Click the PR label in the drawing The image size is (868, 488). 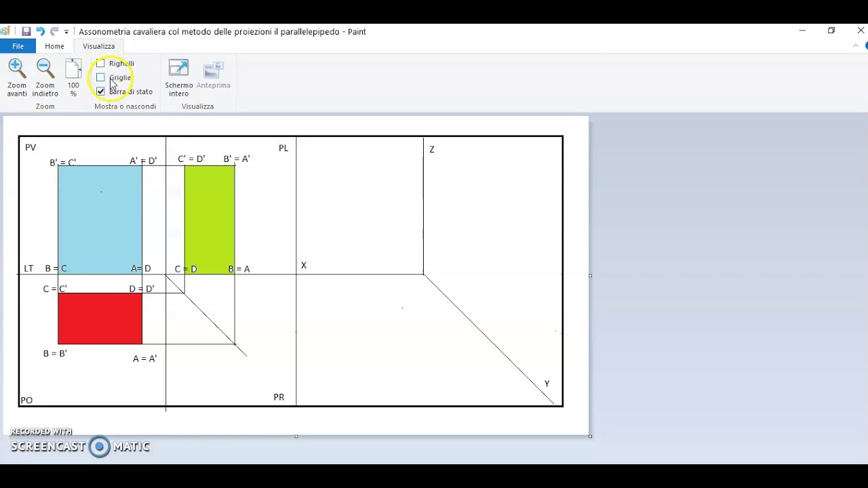[279, 397]
